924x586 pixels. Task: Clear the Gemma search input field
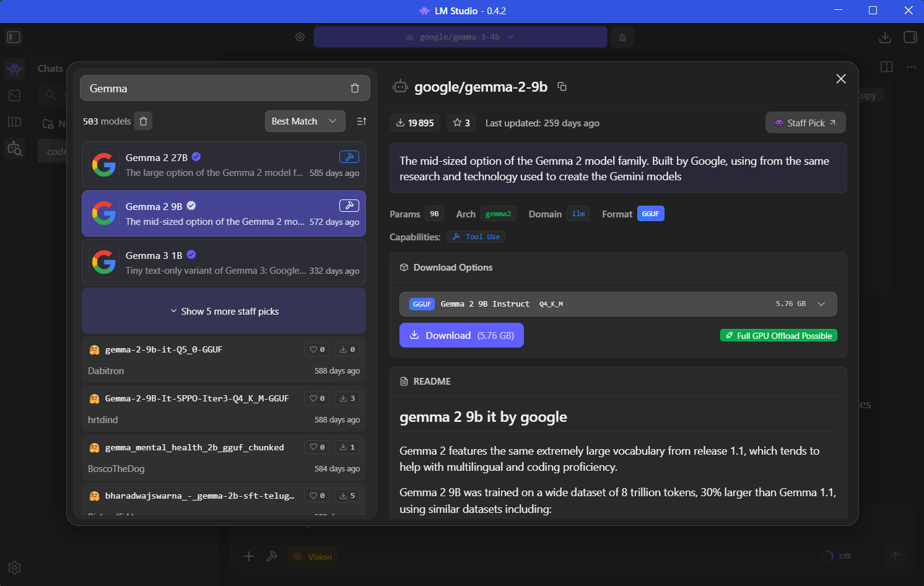click(x=355, y=88)
